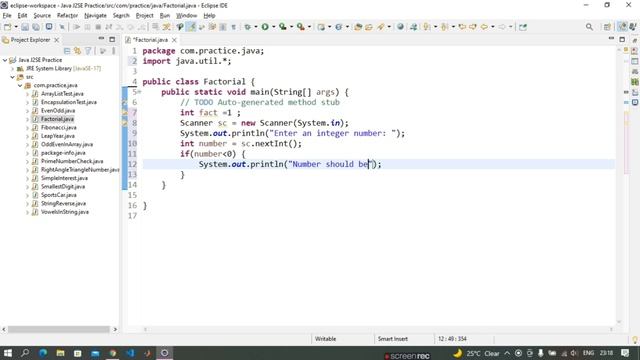
Task: Maximize the editor area
Action: pyautogui.click(x=622, y=39)
